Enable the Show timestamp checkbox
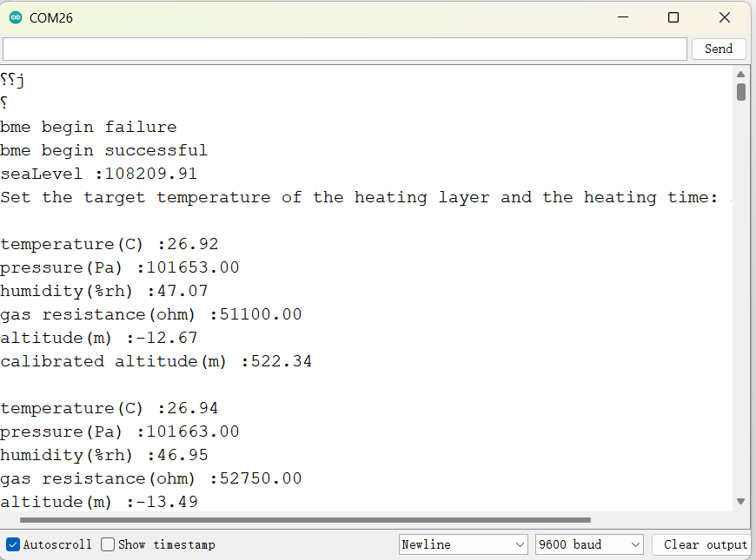This screenshot has height=560, width=756. (108, 544)
